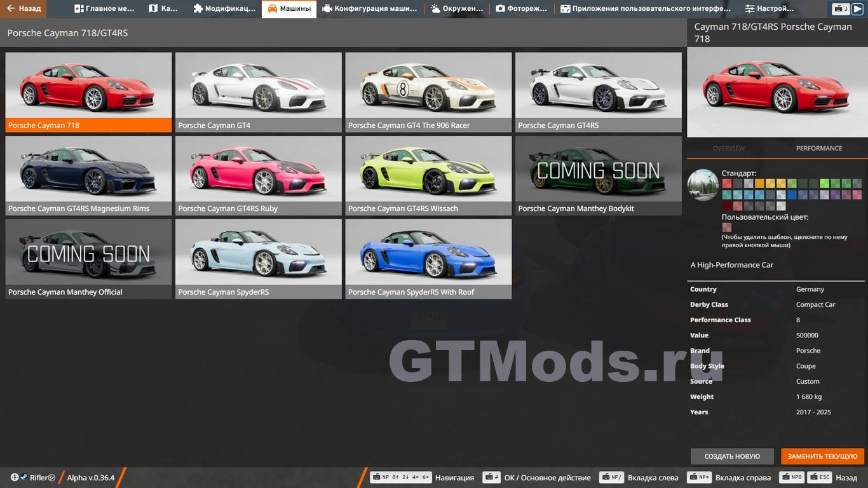Click the page title Porsche Cayman 718/GT4RS
The width and height of the screenshot is (868, 488).
(67, 33)
